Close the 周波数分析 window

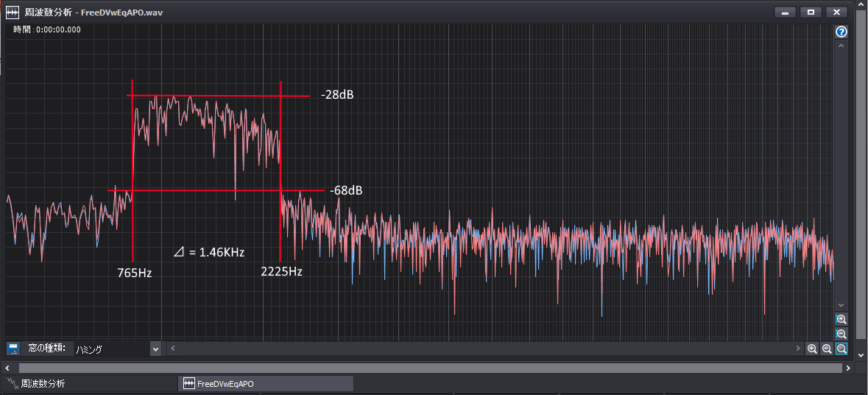[836, 13]
